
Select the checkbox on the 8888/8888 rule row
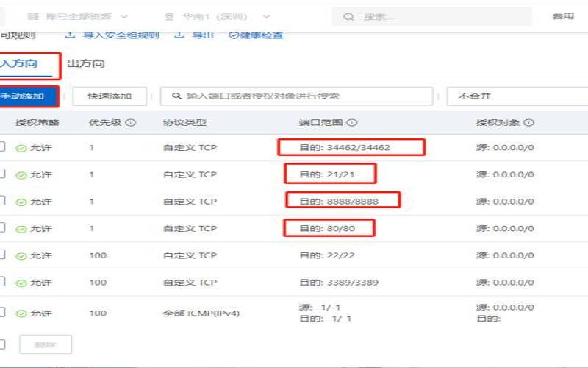pos(2,201)
